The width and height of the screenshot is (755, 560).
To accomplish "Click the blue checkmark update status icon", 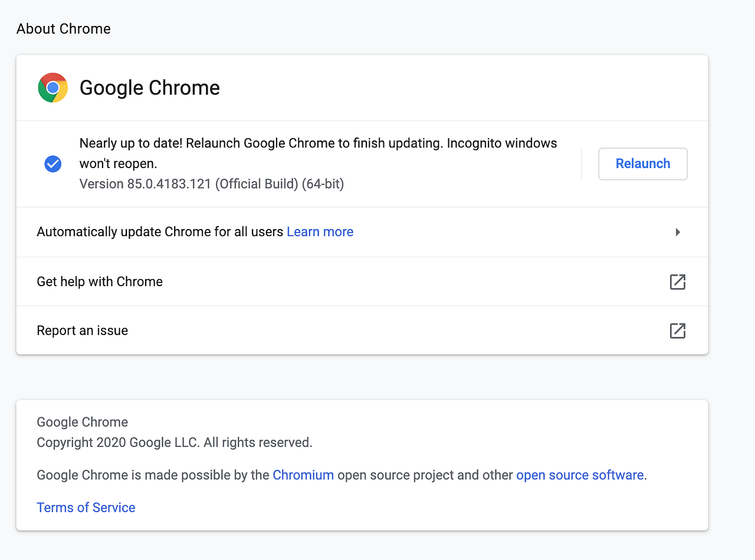I will coord(53,163).
